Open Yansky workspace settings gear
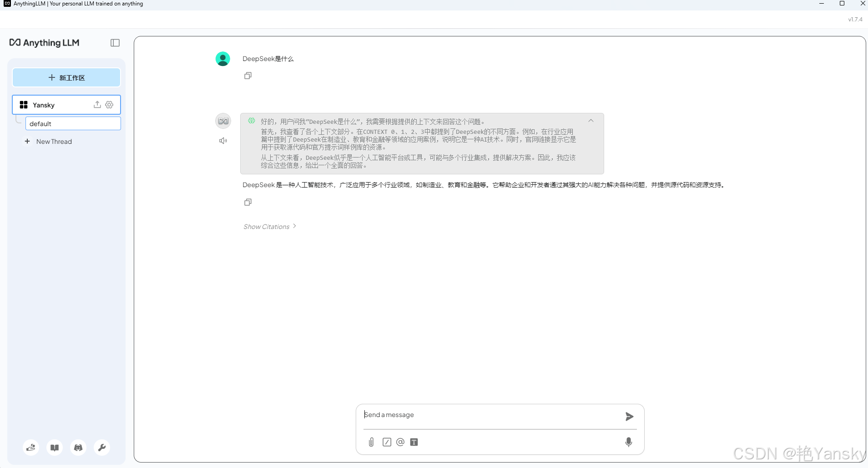 point(109,105)
